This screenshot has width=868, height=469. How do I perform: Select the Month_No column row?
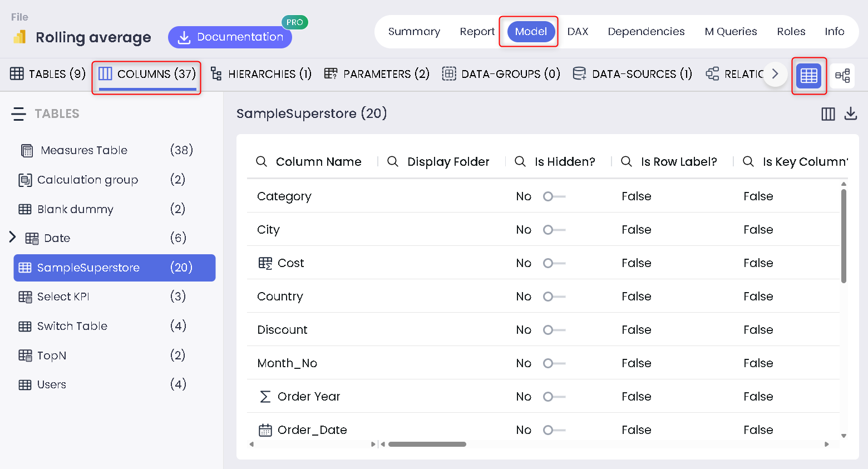click(287, 363)
